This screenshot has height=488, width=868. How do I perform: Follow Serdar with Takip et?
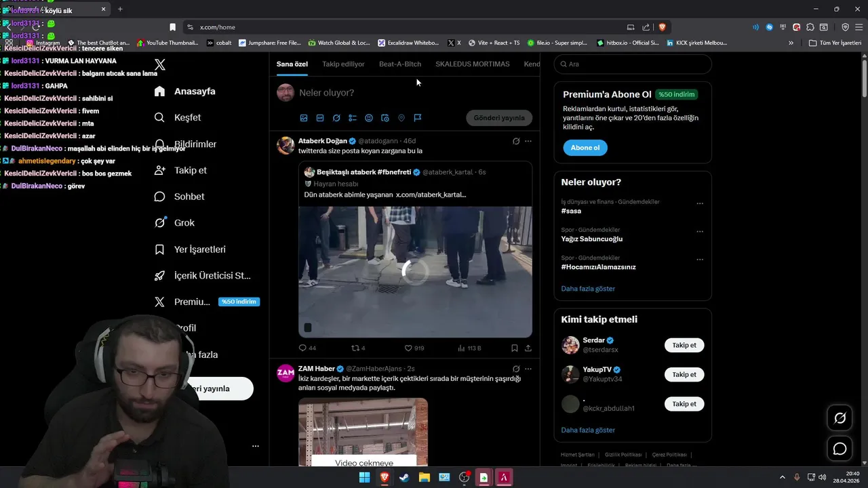pos(684,345)
